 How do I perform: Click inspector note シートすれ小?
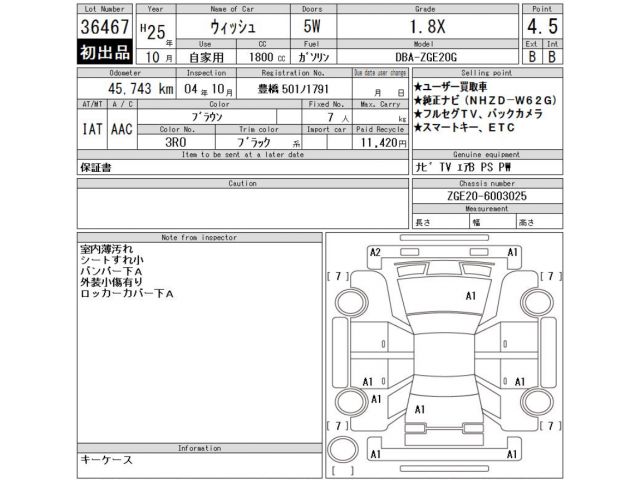[112, 260]
